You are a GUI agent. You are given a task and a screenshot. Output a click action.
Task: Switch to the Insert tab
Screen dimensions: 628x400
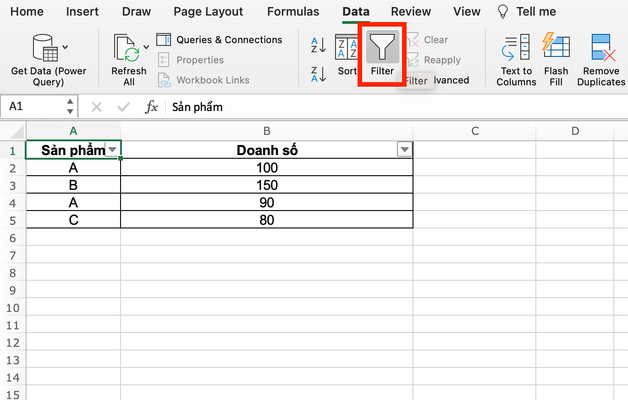click(x=82, y=12)
